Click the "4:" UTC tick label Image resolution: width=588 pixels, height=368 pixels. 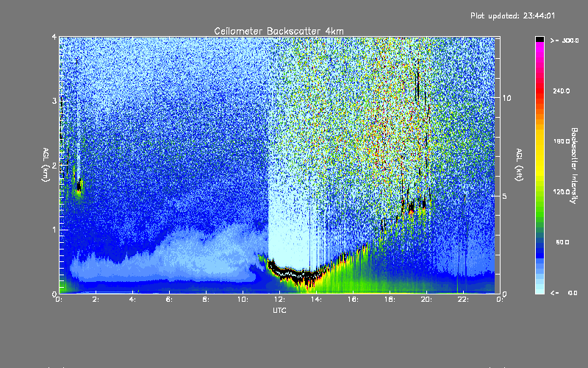pyautogui.click(x=133, y=300)
